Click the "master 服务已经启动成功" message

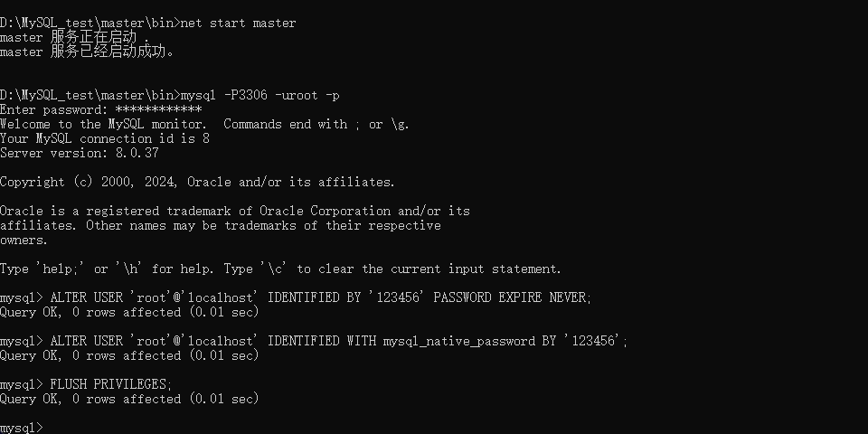[87, 52]
